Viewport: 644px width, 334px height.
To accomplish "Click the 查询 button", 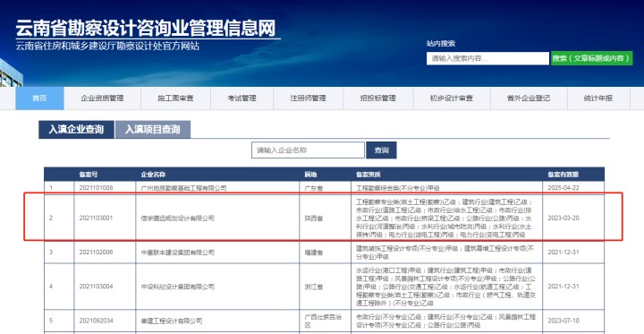I will click(381, 150).
